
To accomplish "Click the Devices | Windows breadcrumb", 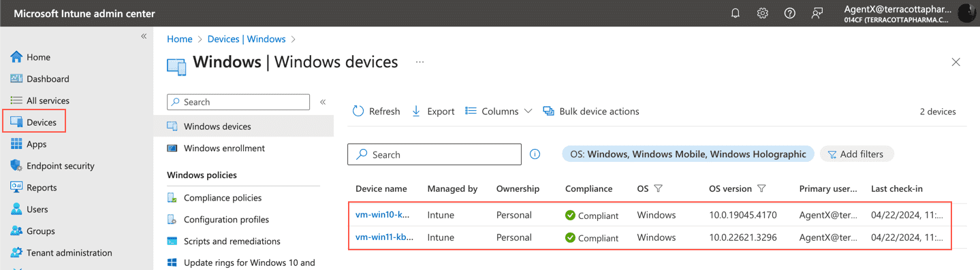I will (247, 39).
